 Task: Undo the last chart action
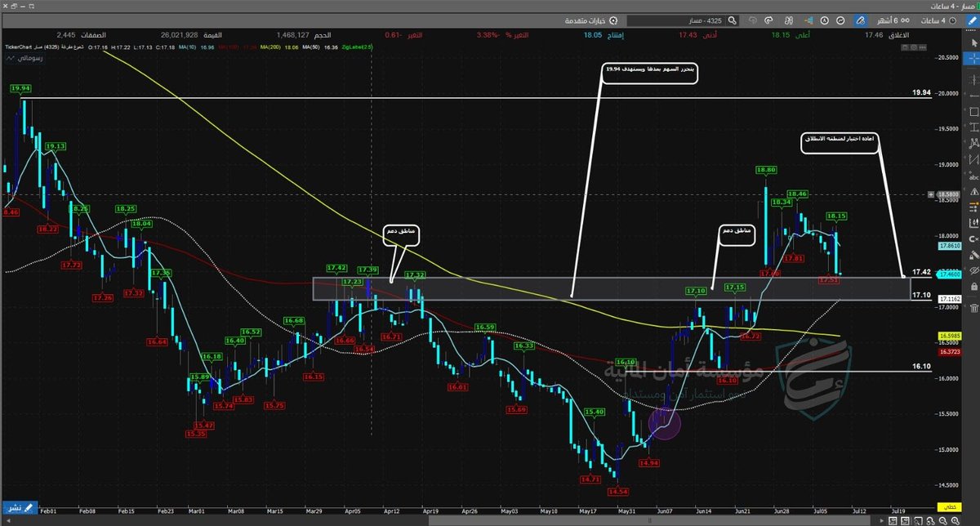(752, 20)
